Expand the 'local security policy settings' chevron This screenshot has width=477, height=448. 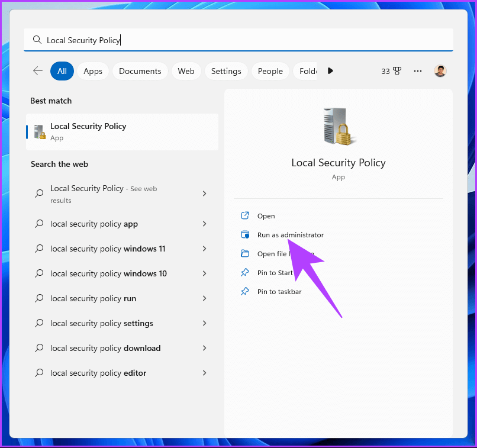pos(204,323)
